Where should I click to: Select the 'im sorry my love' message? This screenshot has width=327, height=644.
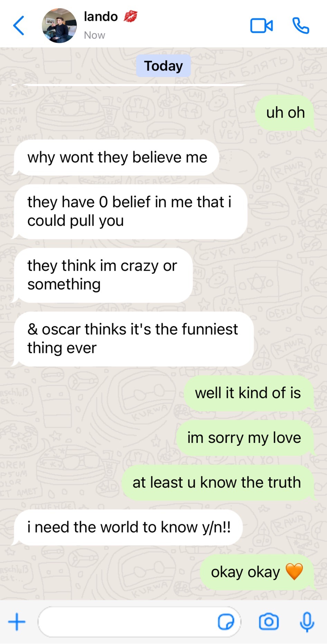245,438
